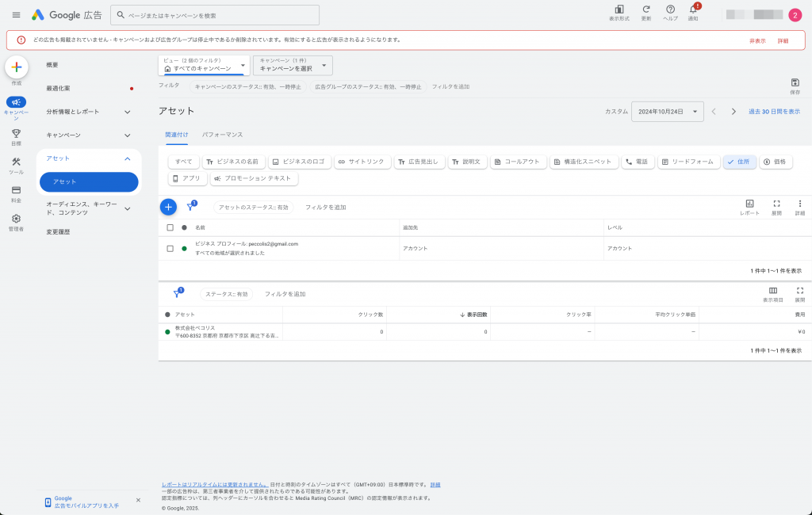Click the 目標 goals trophy icon
812x515 pixels.
tap(16, 134)
